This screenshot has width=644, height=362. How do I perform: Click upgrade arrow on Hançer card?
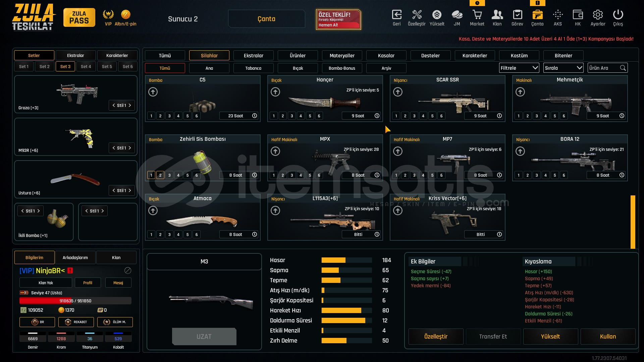(x=275, y=92)
